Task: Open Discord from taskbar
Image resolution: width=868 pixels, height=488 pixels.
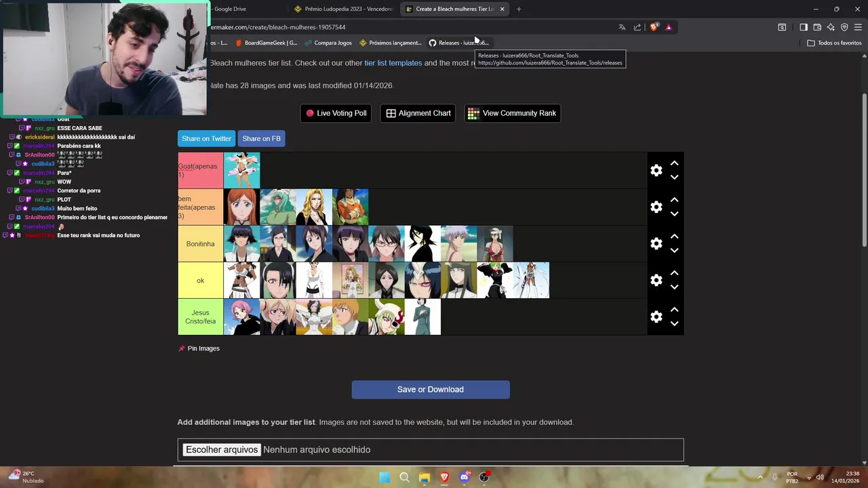Action: coord(465,477)
